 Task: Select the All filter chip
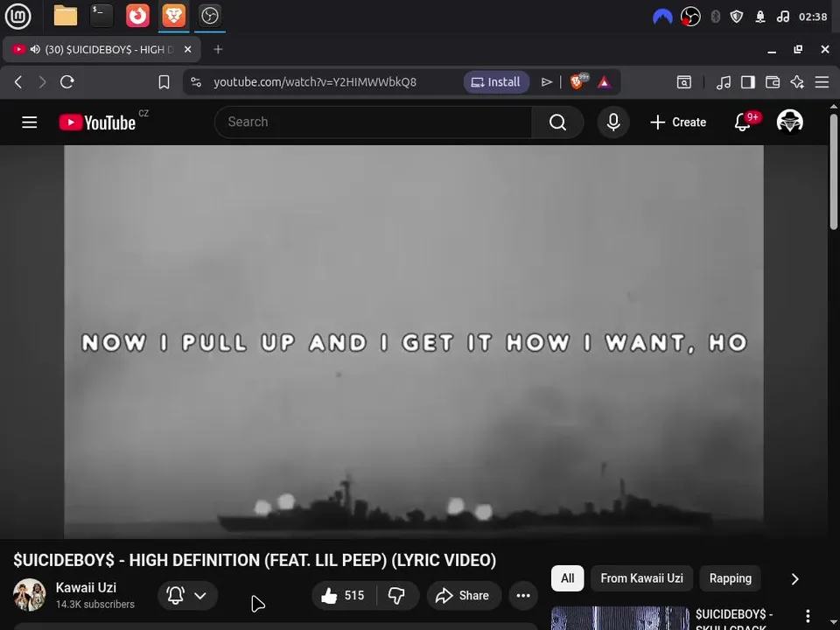point(567,578)
